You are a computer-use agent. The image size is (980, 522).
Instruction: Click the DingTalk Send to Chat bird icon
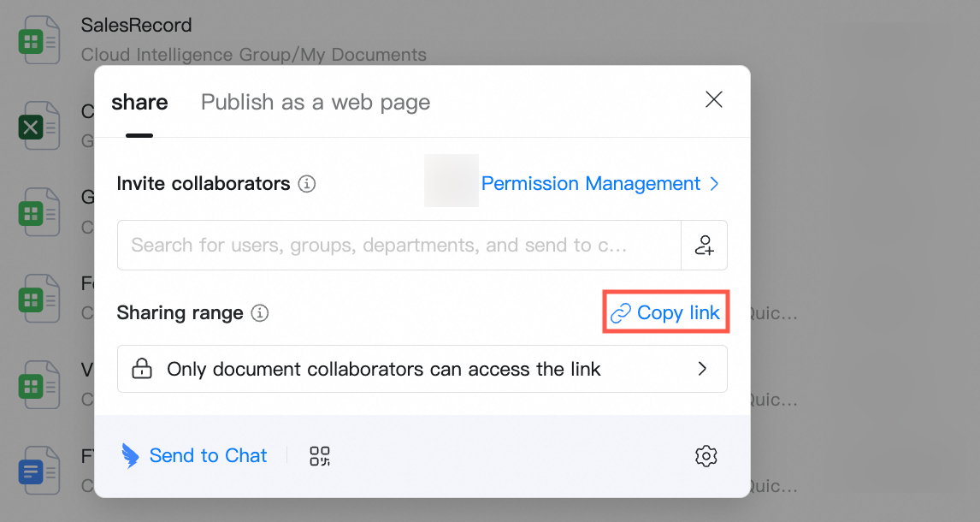pos(130,456)
